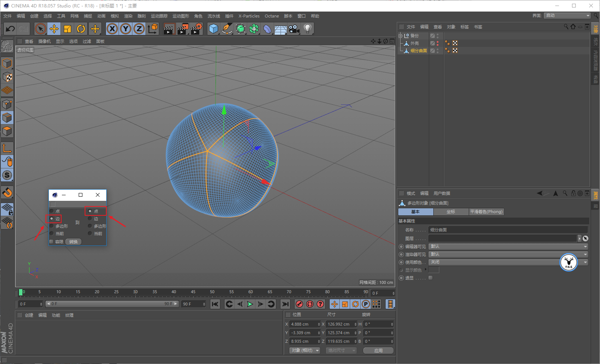
Task: Open the 使用颜色 dropdown
Action: 508,262
